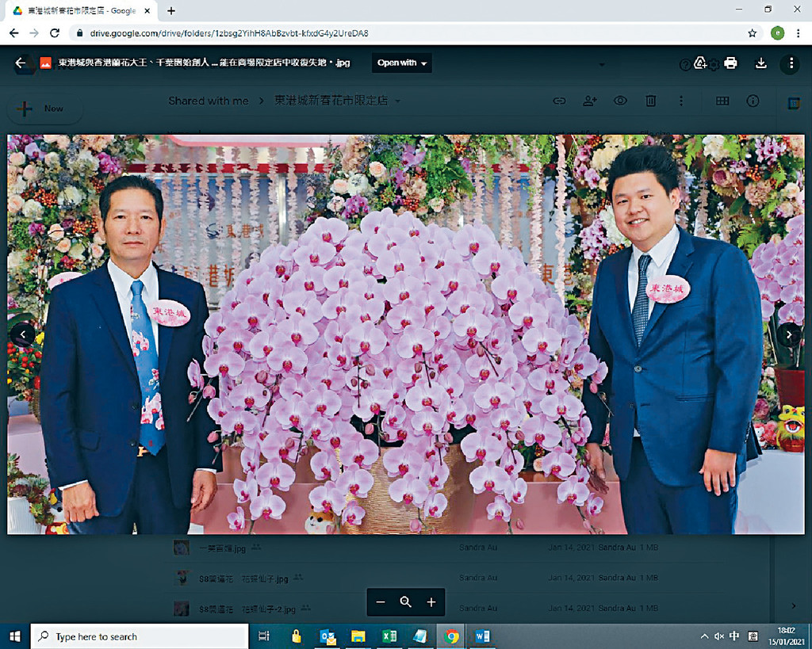The width and height of the screenshot is (812, 649).
Task: Switch to grid layout view
Action: tap(722, 101)
